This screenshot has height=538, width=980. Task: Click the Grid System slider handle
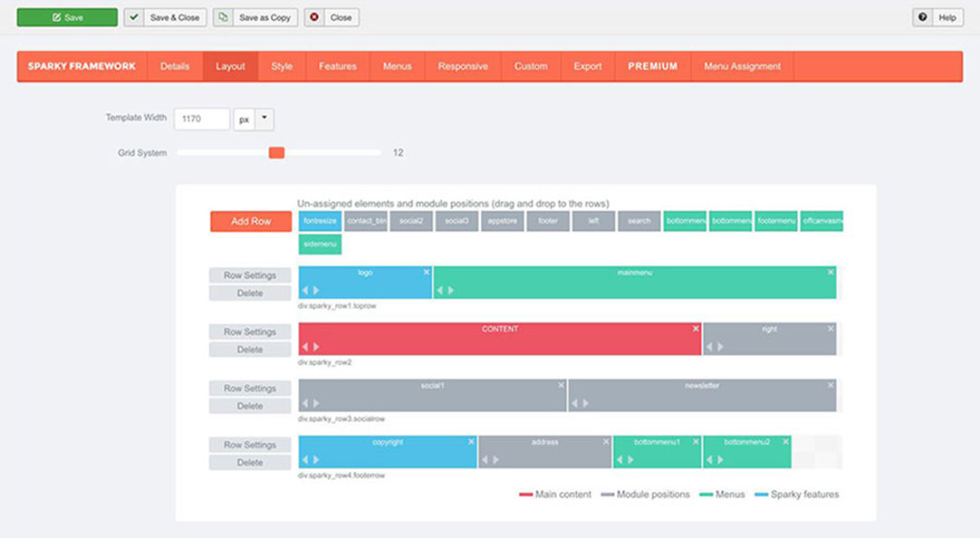coord(277,152)
